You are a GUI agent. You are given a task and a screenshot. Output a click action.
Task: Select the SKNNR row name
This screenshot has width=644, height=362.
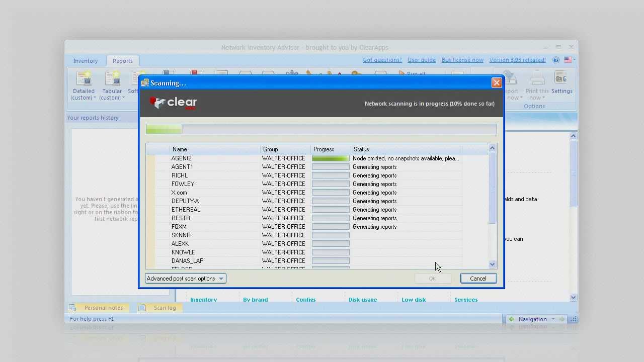[x=181, y=235]
